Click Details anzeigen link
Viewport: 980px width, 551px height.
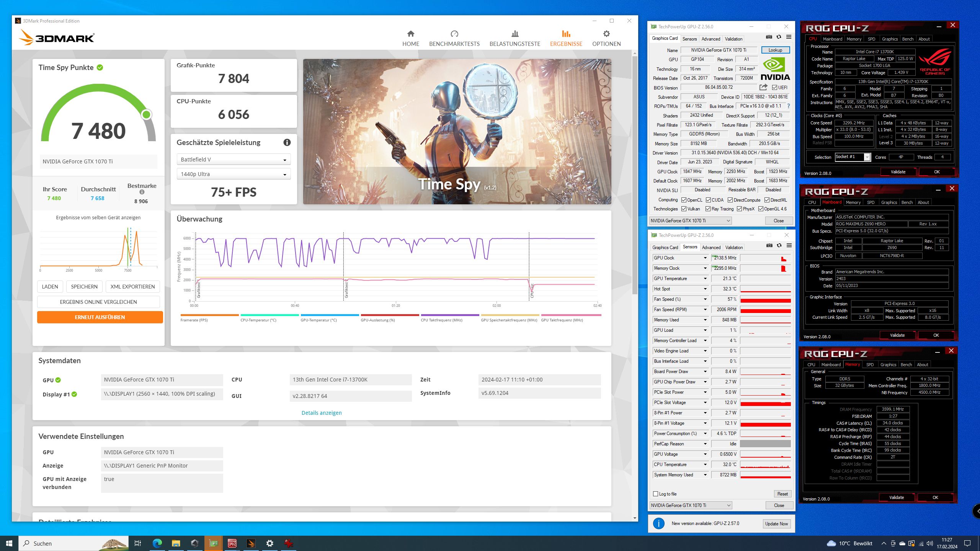(322, 413)
